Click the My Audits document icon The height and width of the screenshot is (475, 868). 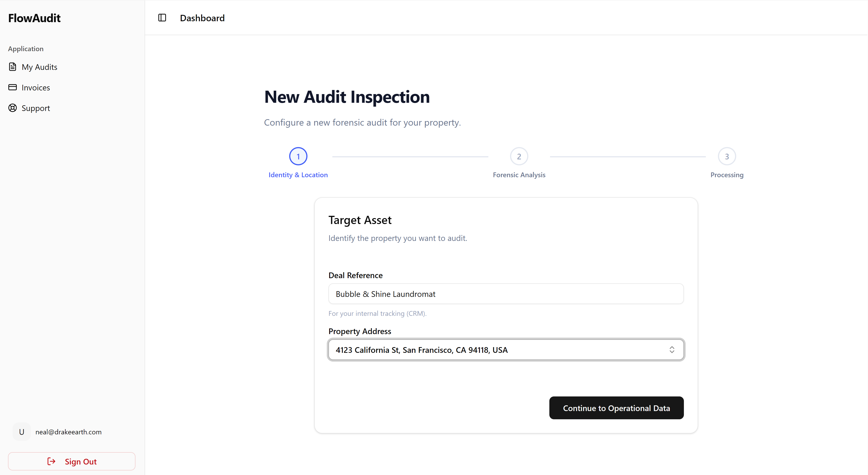13,66
